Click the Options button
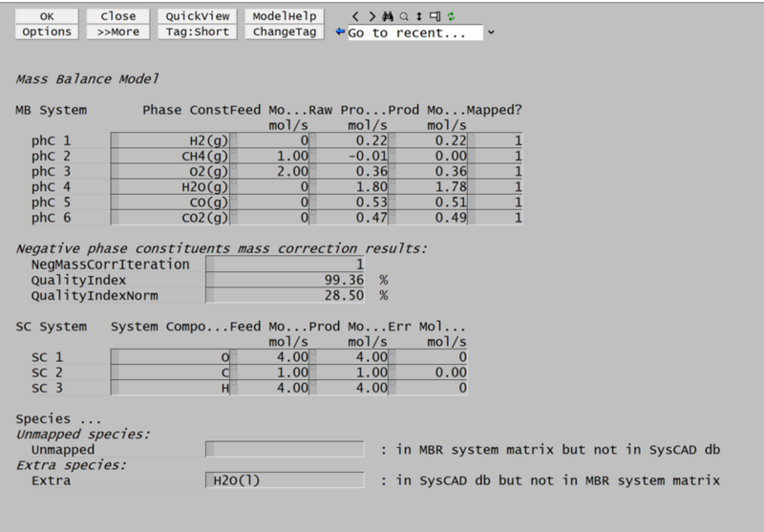This screenshot has height=532, width=764. coord(47,32)
